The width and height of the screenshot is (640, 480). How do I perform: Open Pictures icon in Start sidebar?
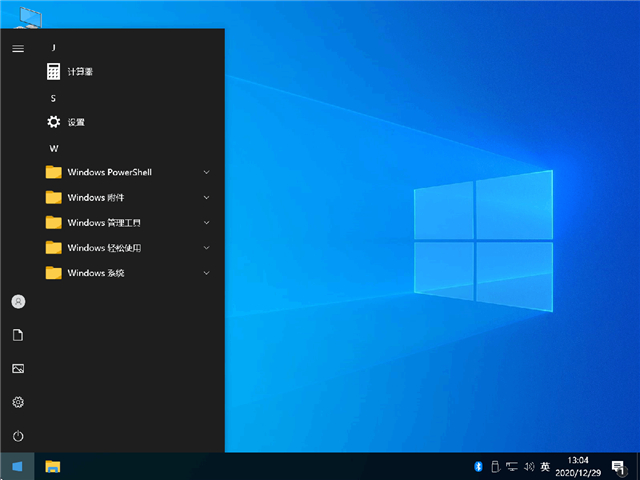tap(18, 369)
